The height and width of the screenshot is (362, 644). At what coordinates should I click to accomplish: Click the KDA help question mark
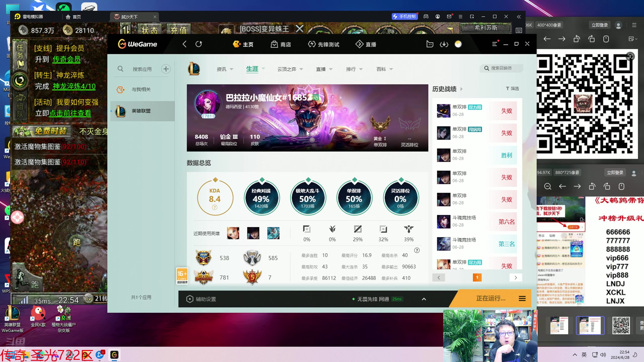[215, 207]
